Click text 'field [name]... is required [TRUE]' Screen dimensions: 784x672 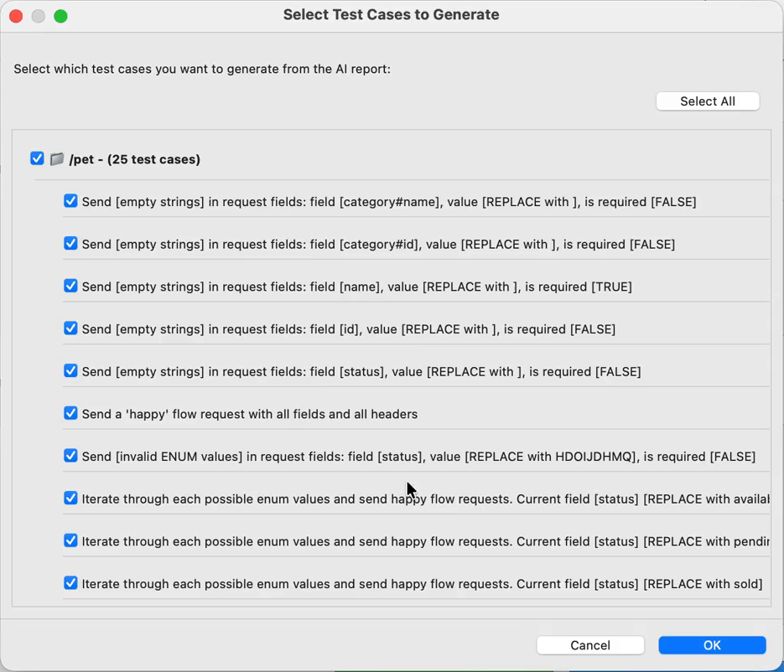(x=357, y=287)
